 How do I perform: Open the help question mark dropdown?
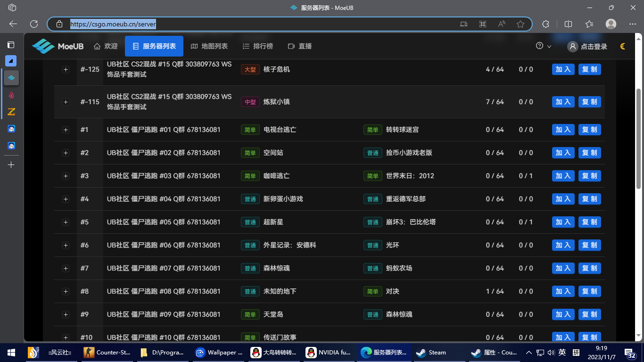point(543,46)
